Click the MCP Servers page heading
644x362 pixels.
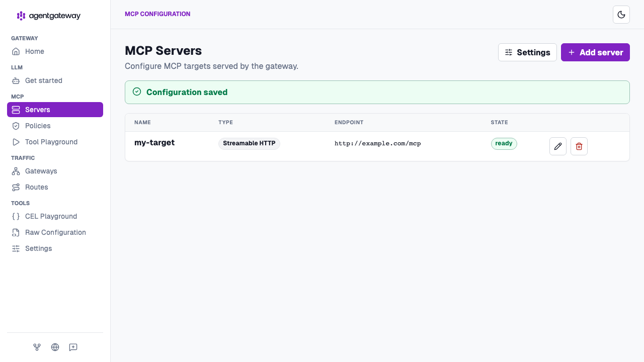pos(163,51)
